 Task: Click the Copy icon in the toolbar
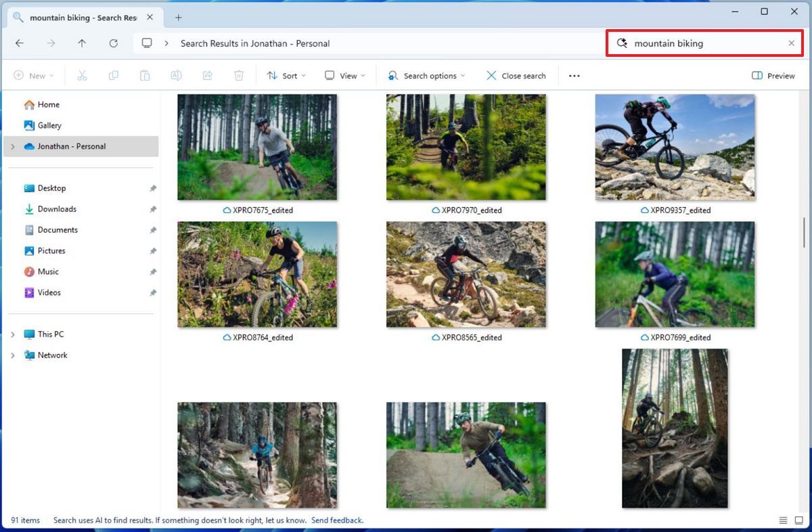point(113,75)
